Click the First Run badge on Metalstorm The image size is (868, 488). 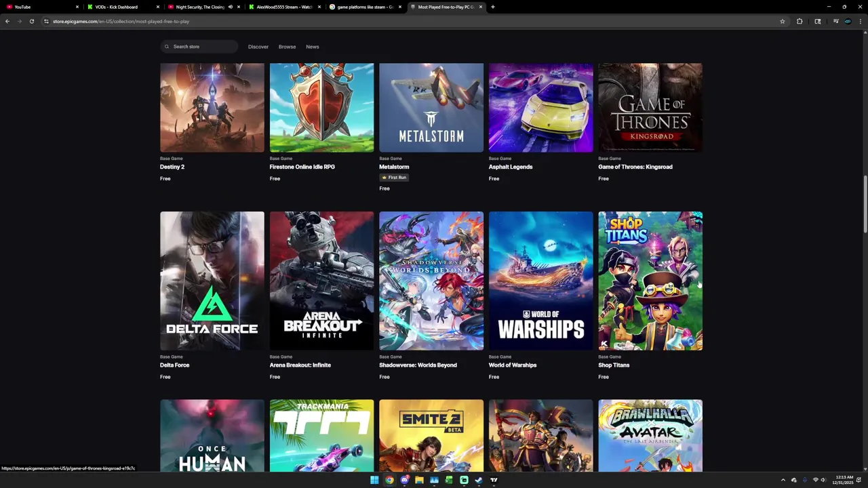(x=395, y=178)
